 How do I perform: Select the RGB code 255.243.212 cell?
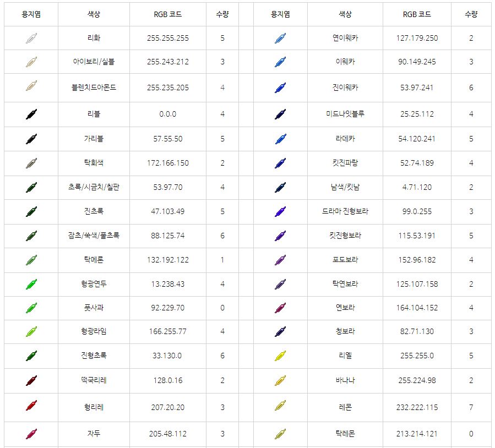pyautogui.click(x=168, y=62)
